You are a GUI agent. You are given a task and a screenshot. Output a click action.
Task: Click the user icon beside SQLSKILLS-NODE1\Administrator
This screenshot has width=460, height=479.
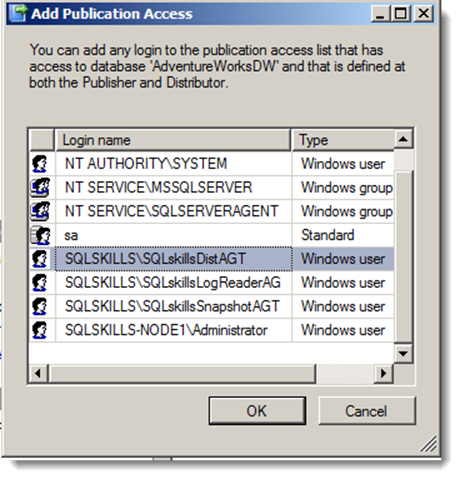[40, 330]
